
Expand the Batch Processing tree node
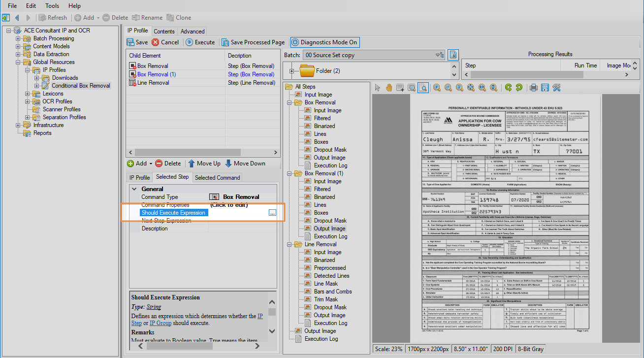[18, 38]
